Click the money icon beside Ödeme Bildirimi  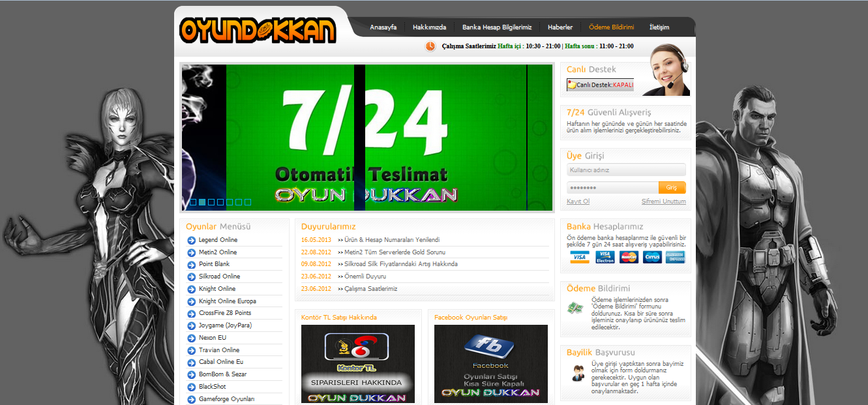click(x=575, y=308)
